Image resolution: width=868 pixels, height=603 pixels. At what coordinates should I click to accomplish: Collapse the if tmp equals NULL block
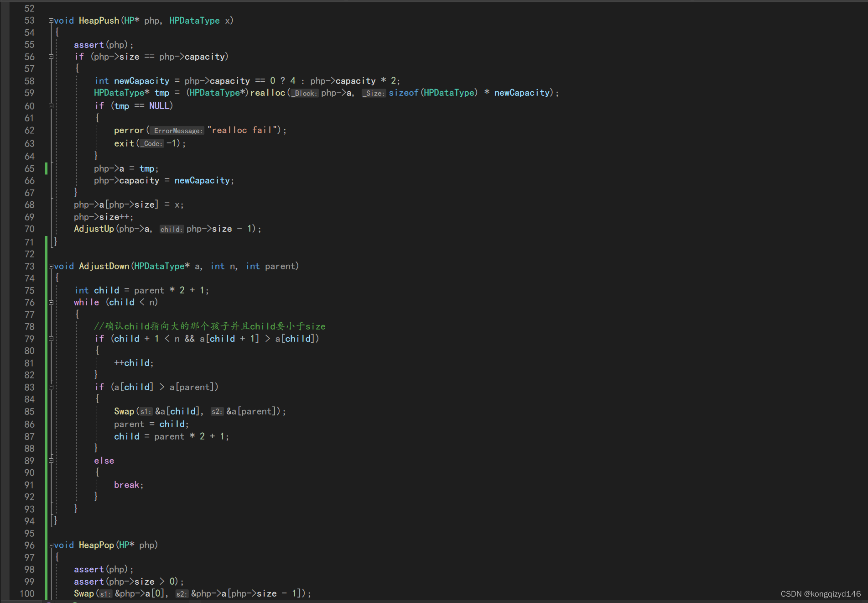[x=51, y=105]
